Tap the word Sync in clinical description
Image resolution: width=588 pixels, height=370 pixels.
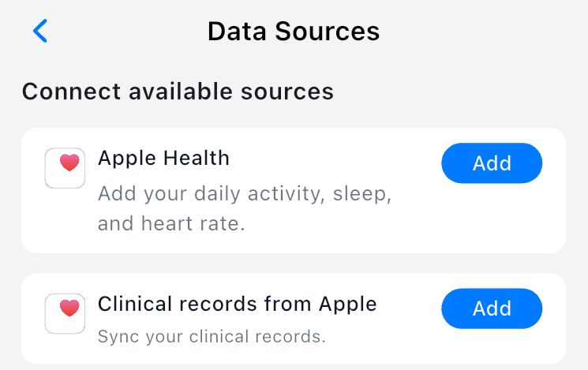tap(115, 337)
